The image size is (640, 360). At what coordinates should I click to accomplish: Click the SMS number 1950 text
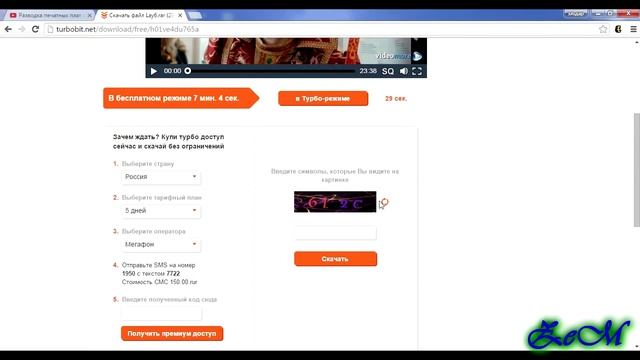click(x=129, y=273)
